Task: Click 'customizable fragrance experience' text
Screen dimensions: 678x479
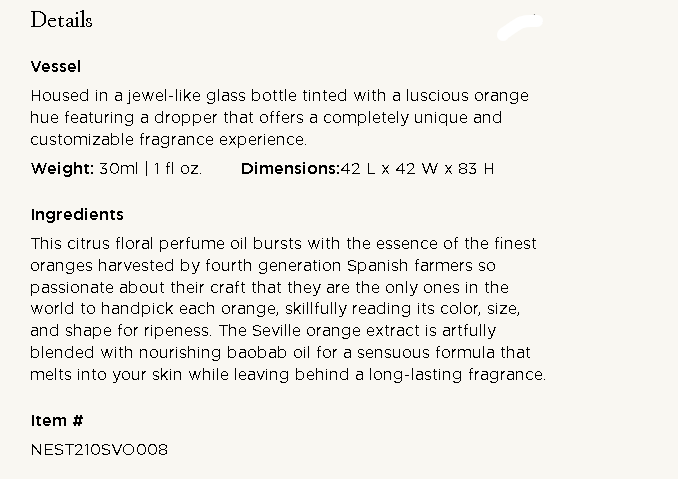Action: [x=169, y=140]
